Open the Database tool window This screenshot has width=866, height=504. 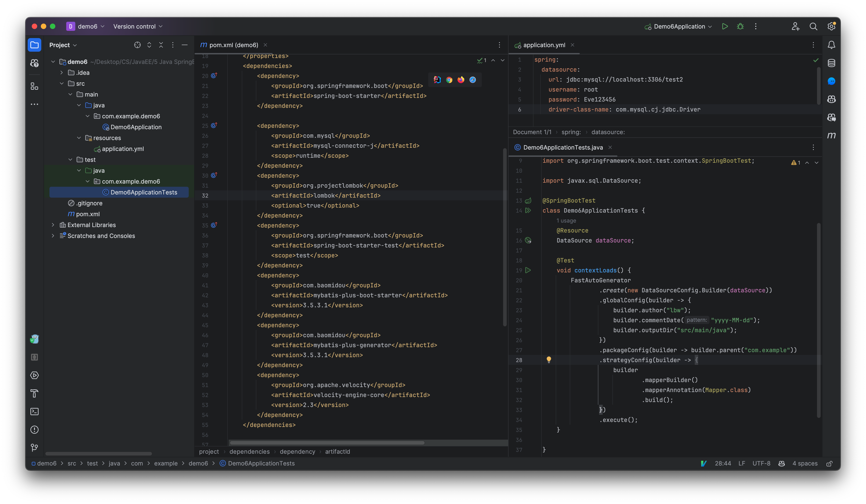(832, 63)
